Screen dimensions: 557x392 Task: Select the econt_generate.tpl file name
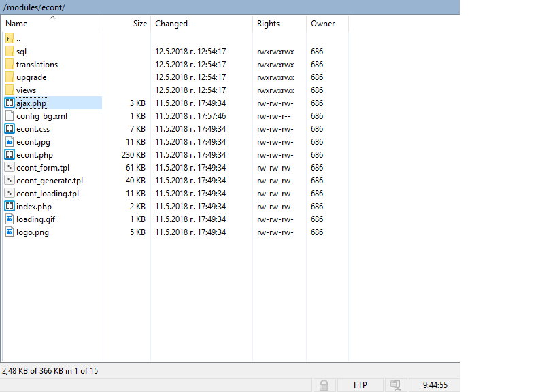pyautogui.click(x=50, y=181)
